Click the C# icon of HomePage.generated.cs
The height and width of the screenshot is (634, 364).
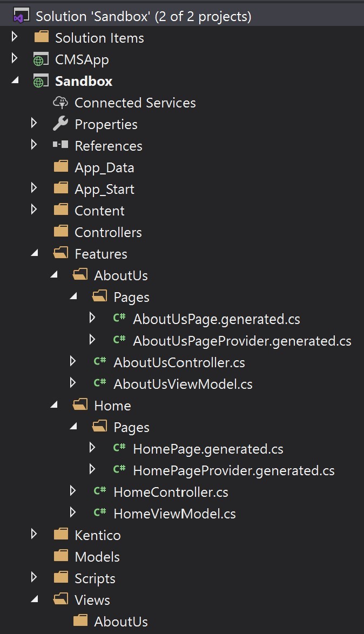coord(119,448)
